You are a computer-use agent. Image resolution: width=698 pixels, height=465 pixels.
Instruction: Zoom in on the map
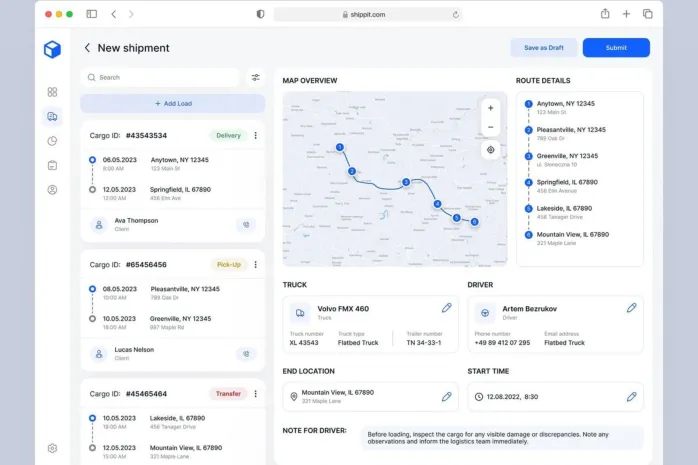pyautogui.click(x=490, y=107)
